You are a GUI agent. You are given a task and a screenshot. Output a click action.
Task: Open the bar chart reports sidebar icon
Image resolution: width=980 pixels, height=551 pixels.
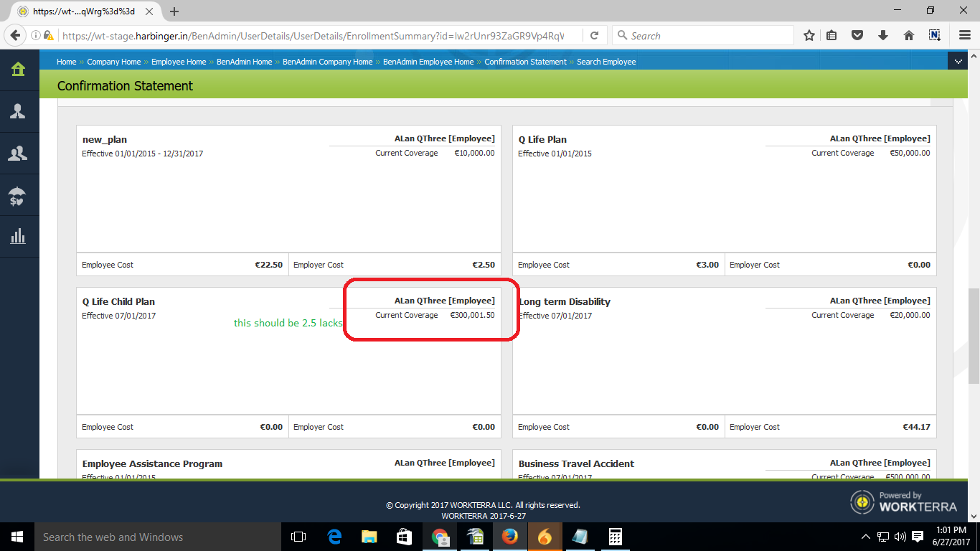pyautogui.click(x=18, y=236)
